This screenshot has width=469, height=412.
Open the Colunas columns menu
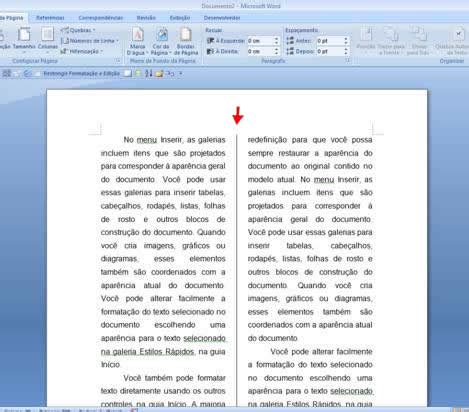(x=47, y=39)
